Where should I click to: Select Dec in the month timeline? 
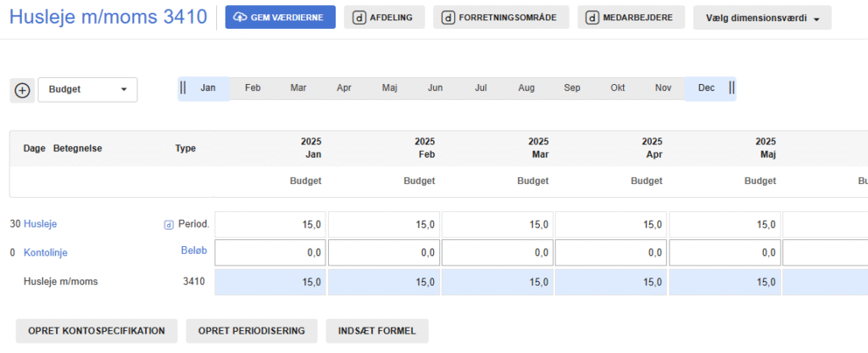click(x=706, y=87)
